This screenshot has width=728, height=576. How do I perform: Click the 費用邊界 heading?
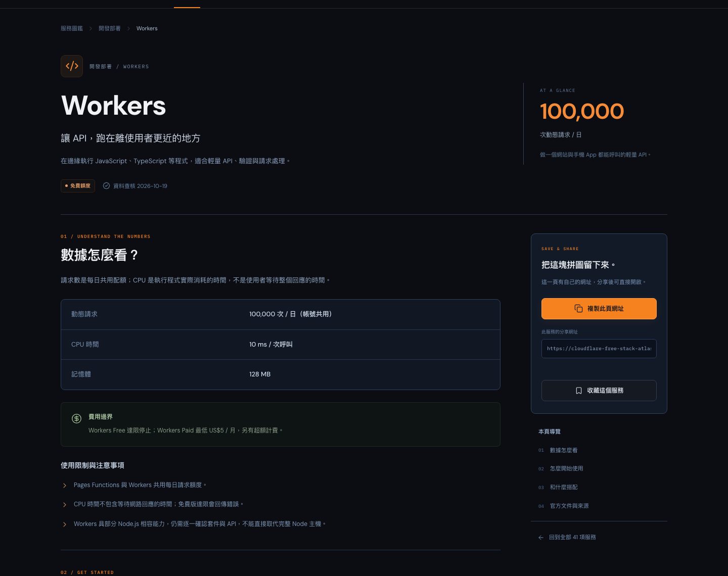(101, 417)
